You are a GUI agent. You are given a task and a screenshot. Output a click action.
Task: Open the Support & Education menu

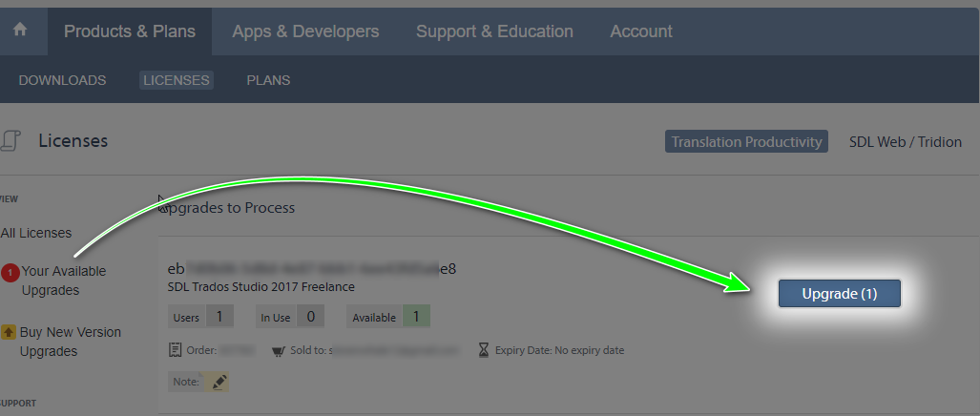494,31
